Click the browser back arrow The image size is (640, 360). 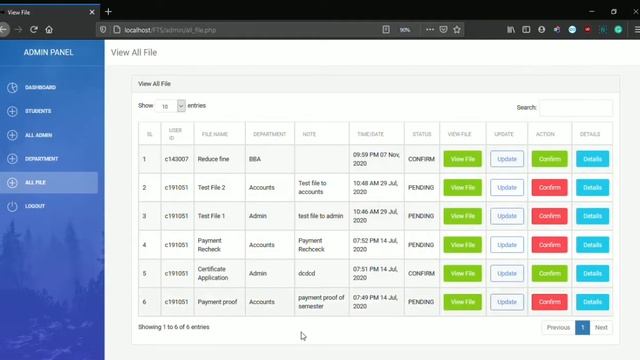(x=4, y=29)
